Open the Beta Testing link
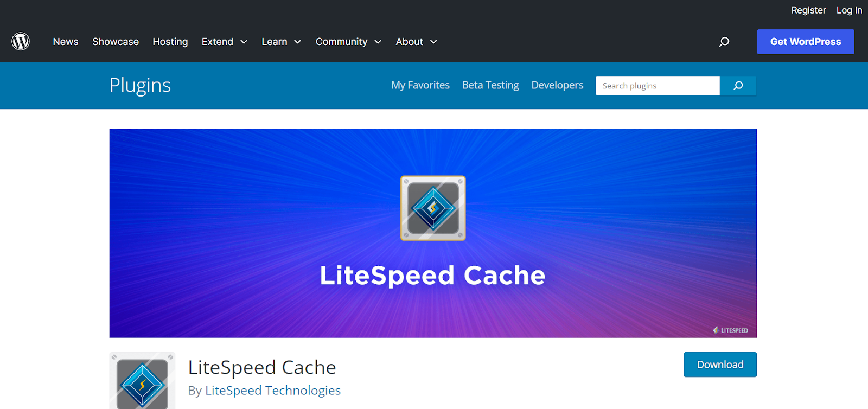The height and width of the screenshot is (409, 868). pos(490,85)
